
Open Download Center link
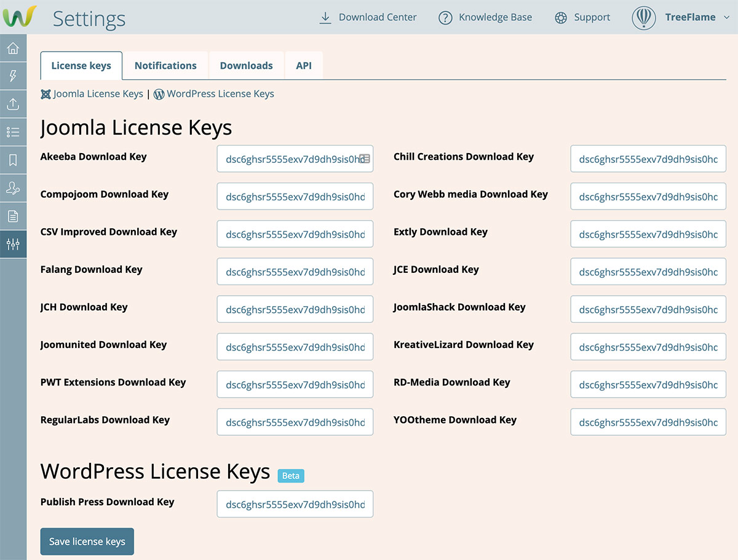coord(368,17)
